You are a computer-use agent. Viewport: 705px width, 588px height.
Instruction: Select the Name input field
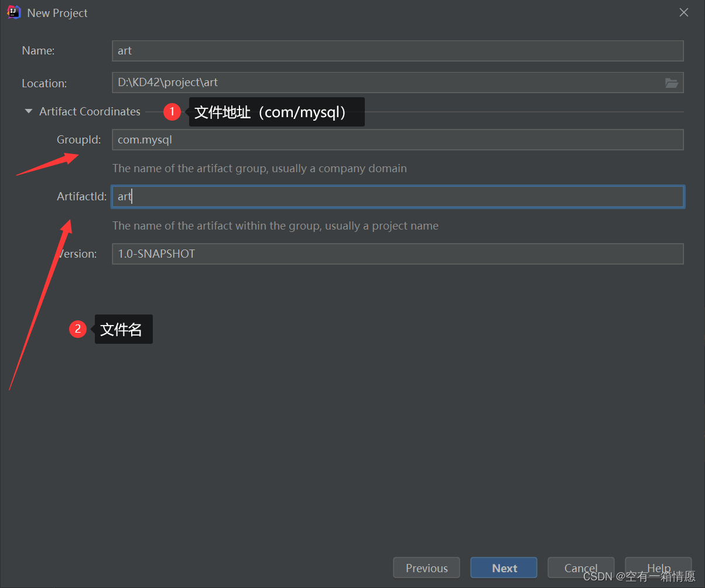point(398,51)
